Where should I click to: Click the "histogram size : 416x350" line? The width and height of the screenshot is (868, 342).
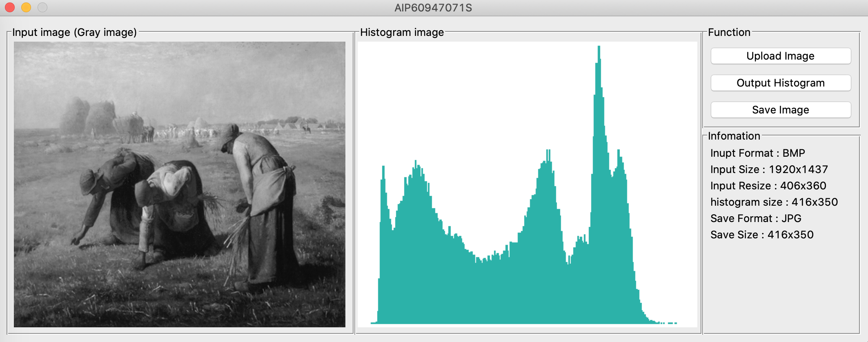click(774, 202)
